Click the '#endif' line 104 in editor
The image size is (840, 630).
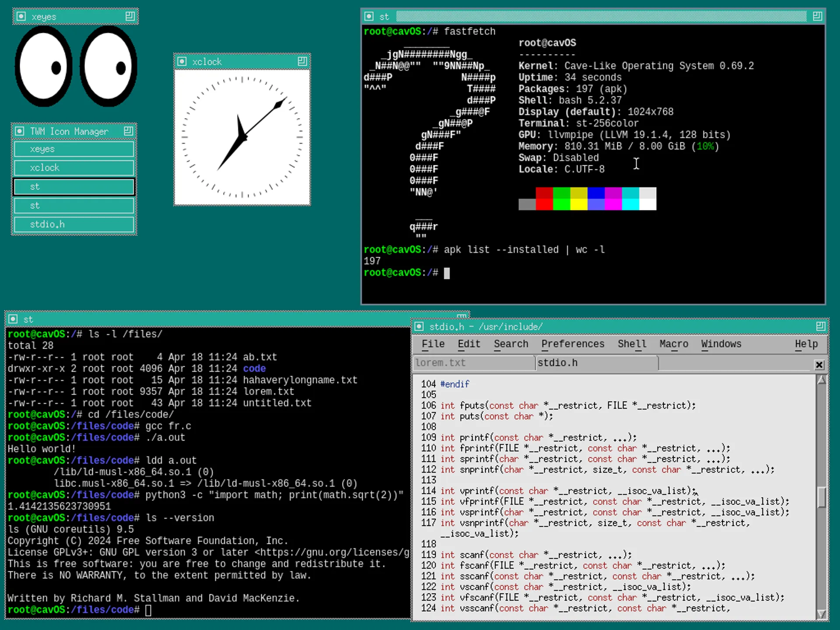pyautogui.click(x=455, y=384)
